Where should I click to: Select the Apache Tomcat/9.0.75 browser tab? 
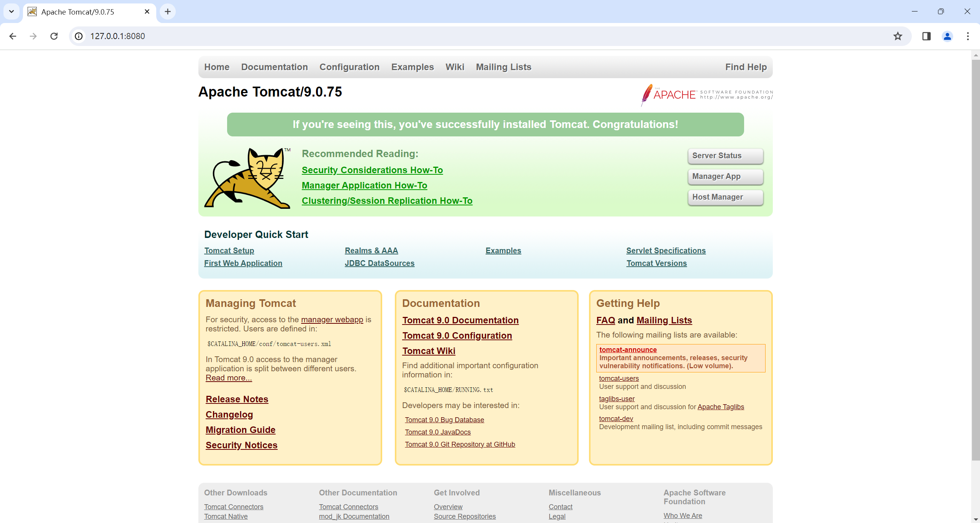click(89, 12)
